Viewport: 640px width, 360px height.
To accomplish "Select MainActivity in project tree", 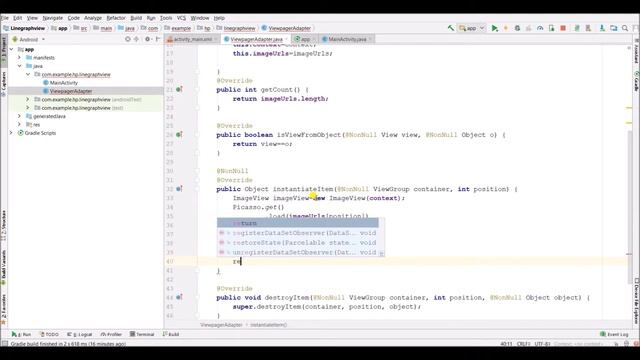I will pyautogui.click(x=64, y=83).
